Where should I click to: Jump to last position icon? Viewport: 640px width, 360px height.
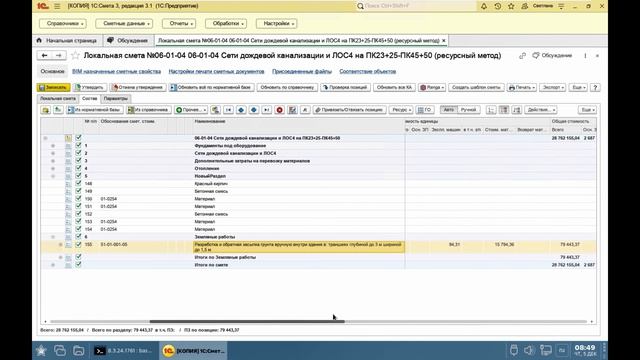267,110
